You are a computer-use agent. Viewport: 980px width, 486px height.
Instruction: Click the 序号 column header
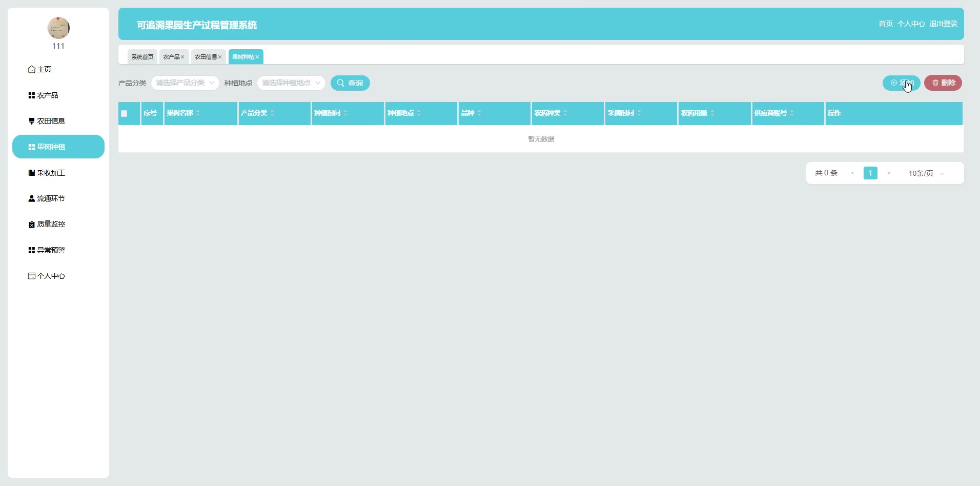152,113
